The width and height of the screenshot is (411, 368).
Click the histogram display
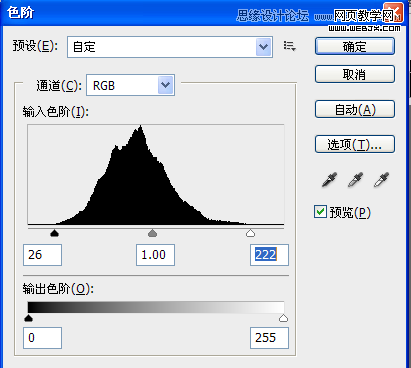click(156, 175)
